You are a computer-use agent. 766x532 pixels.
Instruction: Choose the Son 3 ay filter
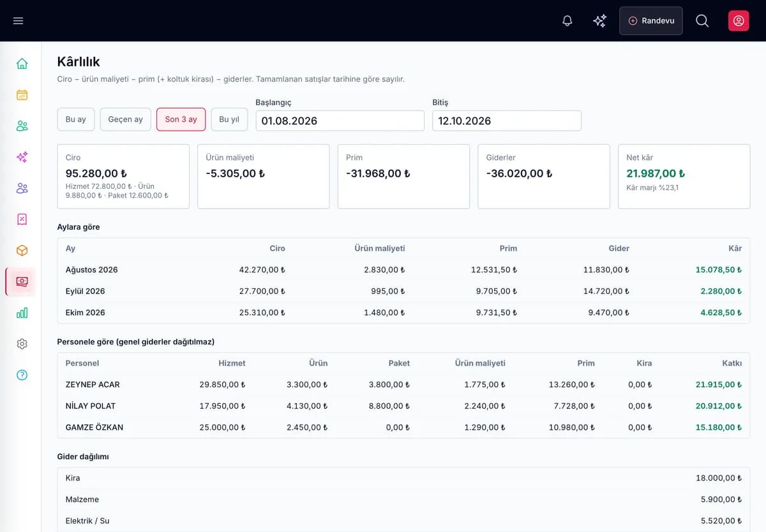point(181,119)
